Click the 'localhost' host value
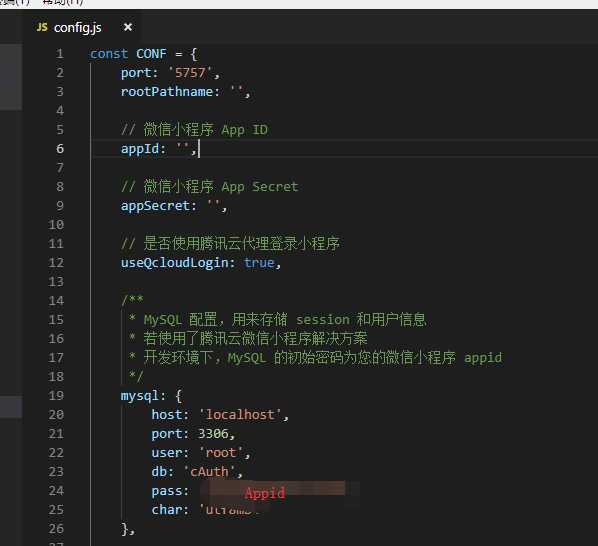598x546 pixels. (240, 414)
